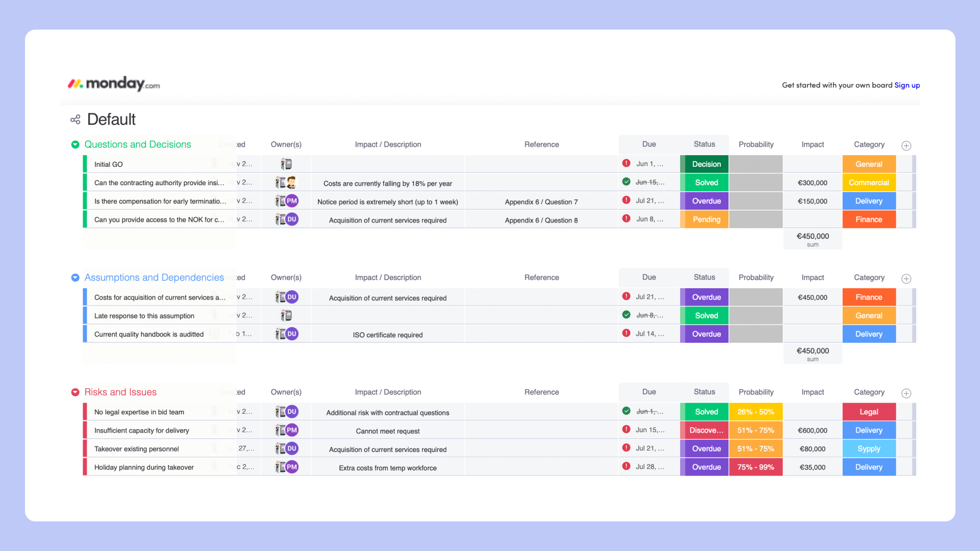Click 75% - 99% probability cell

755,467
